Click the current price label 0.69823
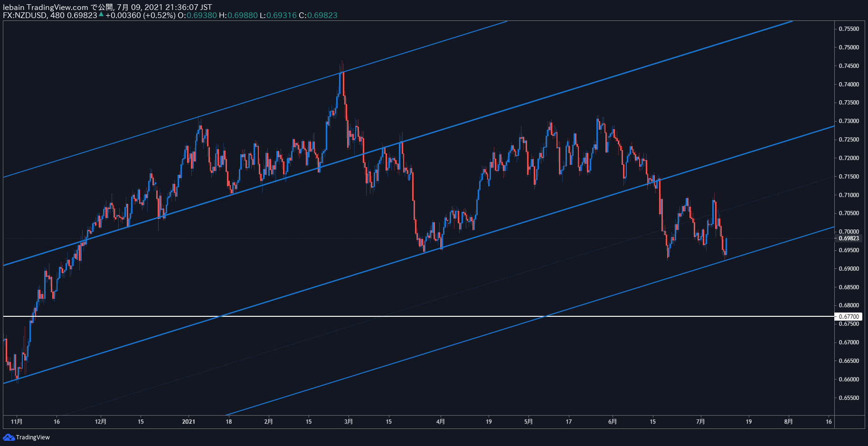The image size is (868, 446). (x=849, y=238)
